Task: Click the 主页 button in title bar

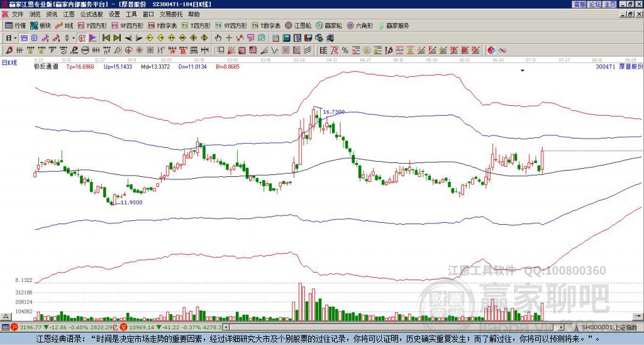Action: (609, 4)
